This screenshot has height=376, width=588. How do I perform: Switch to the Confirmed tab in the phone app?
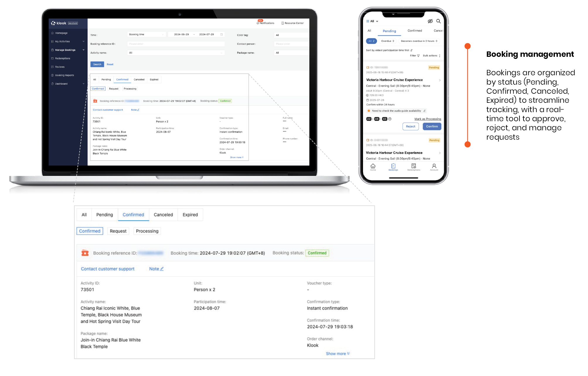pyautogui.click(x=415, y=31)
